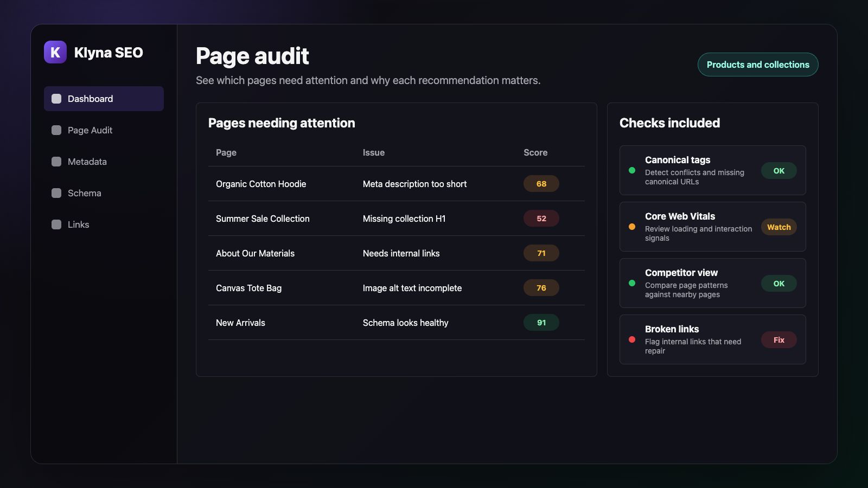
Task: Open the Metadata section
Action: 104,162
